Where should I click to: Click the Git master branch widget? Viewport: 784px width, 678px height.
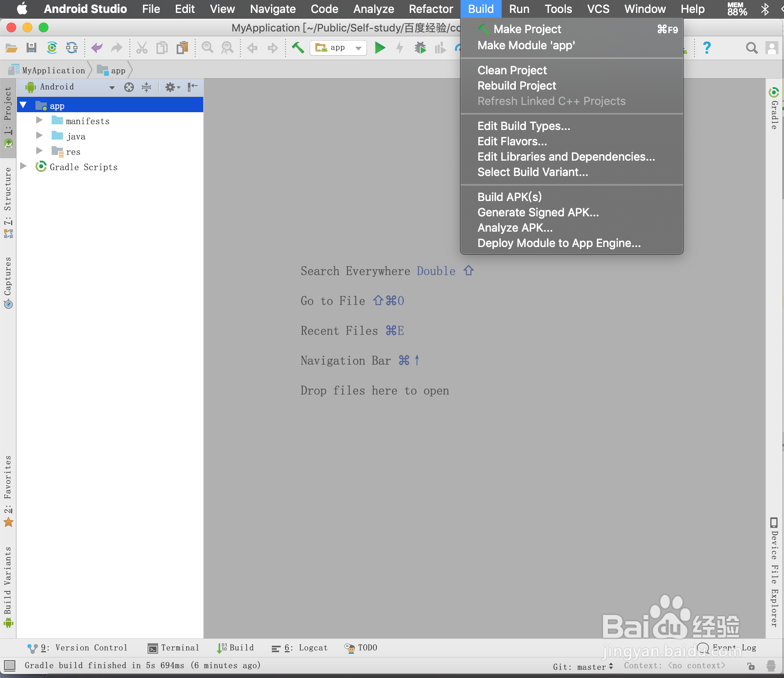point(583,667)
